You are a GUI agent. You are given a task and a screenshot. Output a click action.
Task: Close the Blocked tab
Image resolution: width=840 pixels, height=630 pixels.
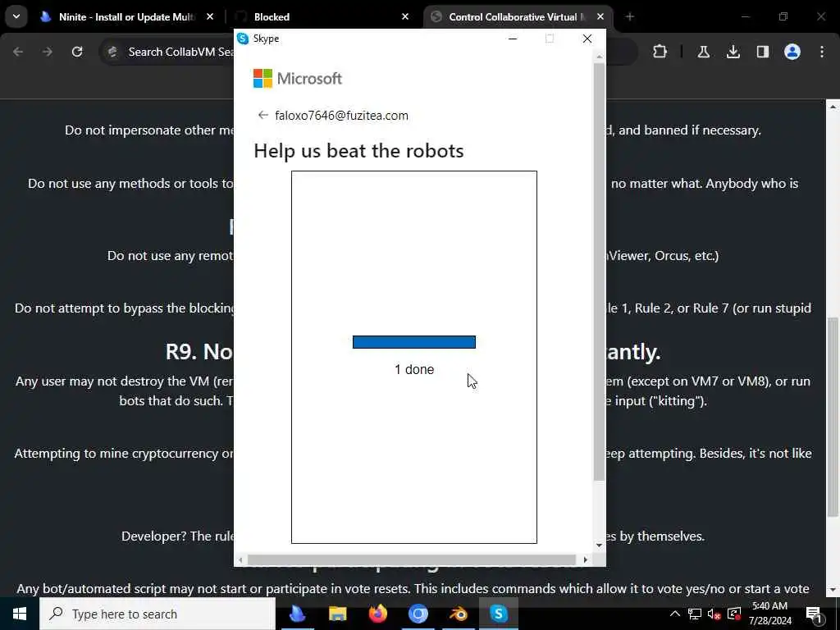click(x=405, y=17)
